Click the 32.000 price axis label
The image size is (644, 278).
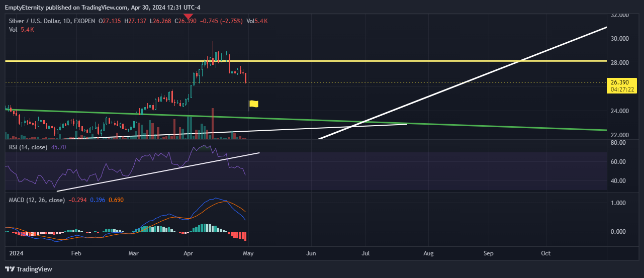click(x=619, y=15)
